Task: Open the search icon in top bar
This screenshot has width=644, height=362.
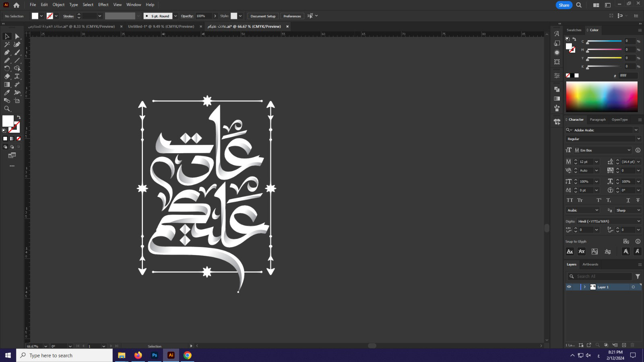Action: (579, 5)
